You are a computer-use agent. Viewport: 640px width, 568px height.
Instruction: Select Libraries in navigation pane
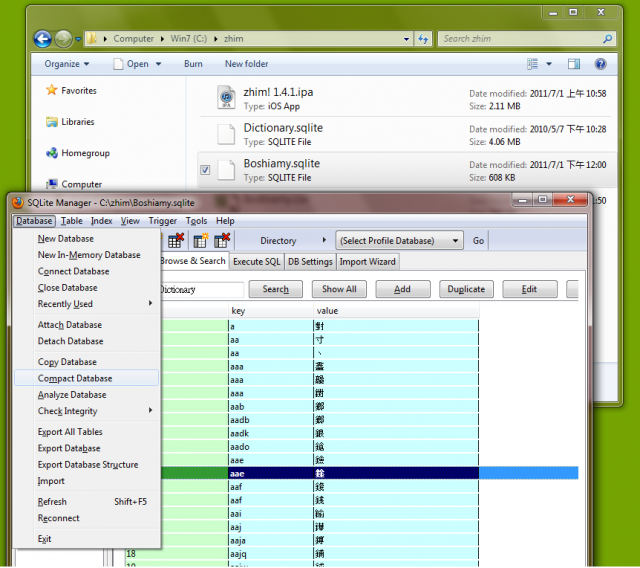click(x=70, y=122)
